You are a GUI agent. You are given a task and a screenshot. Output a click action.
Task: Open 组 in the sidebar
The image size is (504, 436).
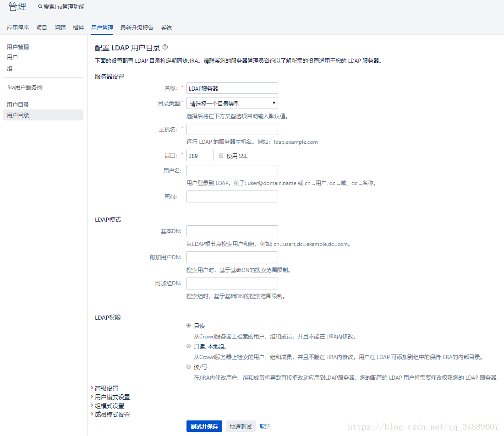(x=10, y=68)
